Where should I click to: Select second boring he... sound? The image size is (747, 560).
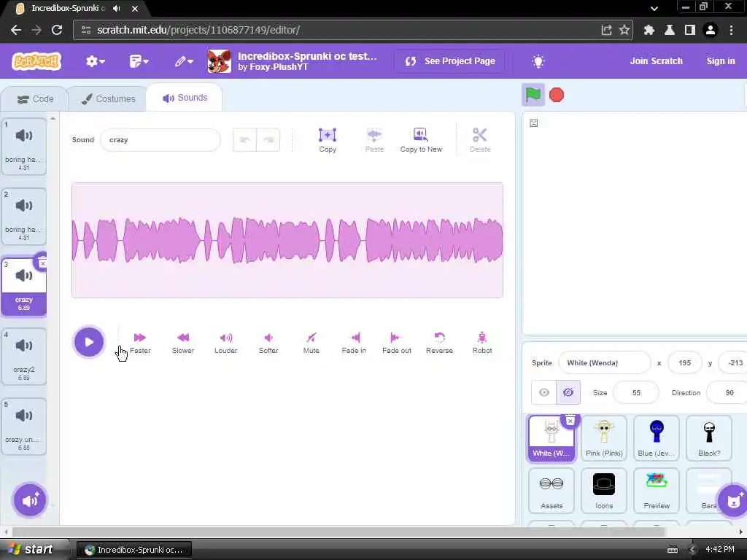pos(24,217)
